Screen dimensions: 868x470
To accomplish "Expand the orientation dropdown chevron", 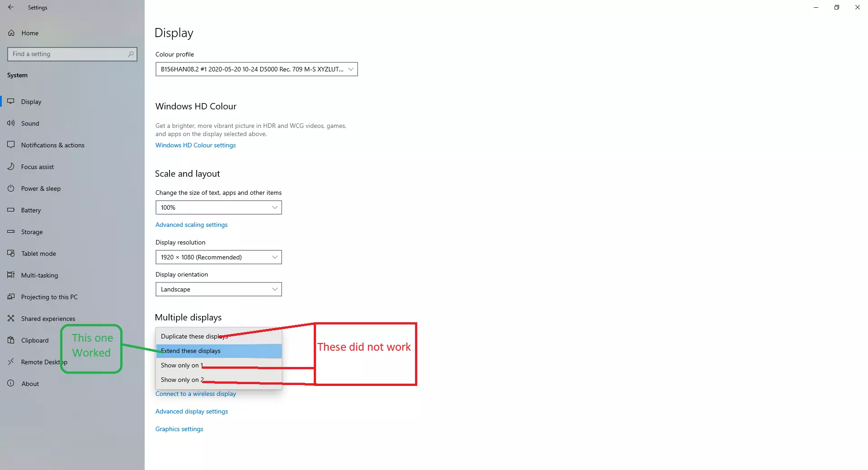I will pos(274,289).
